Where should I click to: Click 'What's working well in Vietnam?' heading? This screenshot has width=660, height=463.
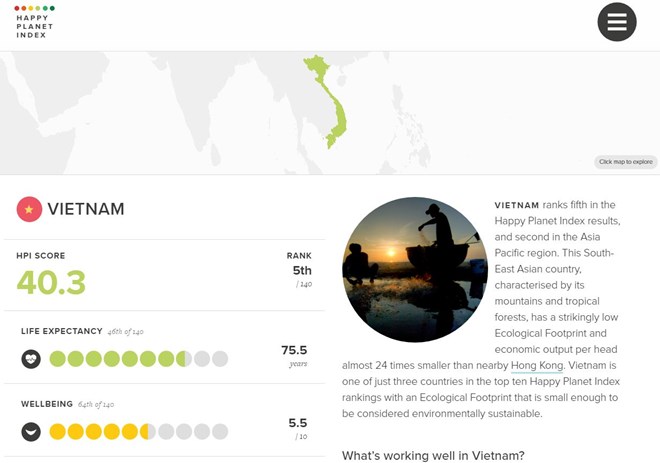point(433,455)
